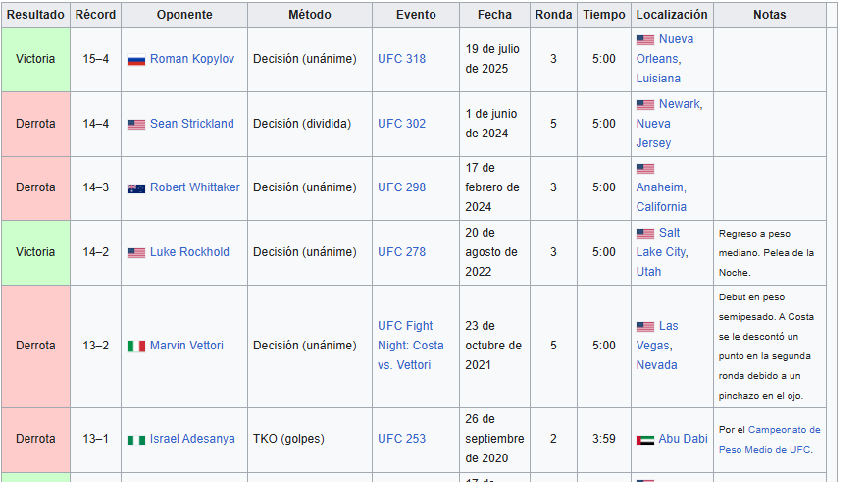The image size is (868, 482).
Task: Select the TKO (golpes) method cell
Action: tap(310, 440)
